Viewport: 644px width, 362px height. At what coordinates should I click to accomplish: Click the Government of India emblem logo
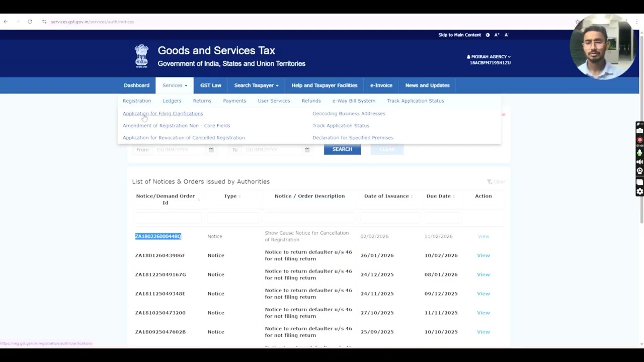142,56
